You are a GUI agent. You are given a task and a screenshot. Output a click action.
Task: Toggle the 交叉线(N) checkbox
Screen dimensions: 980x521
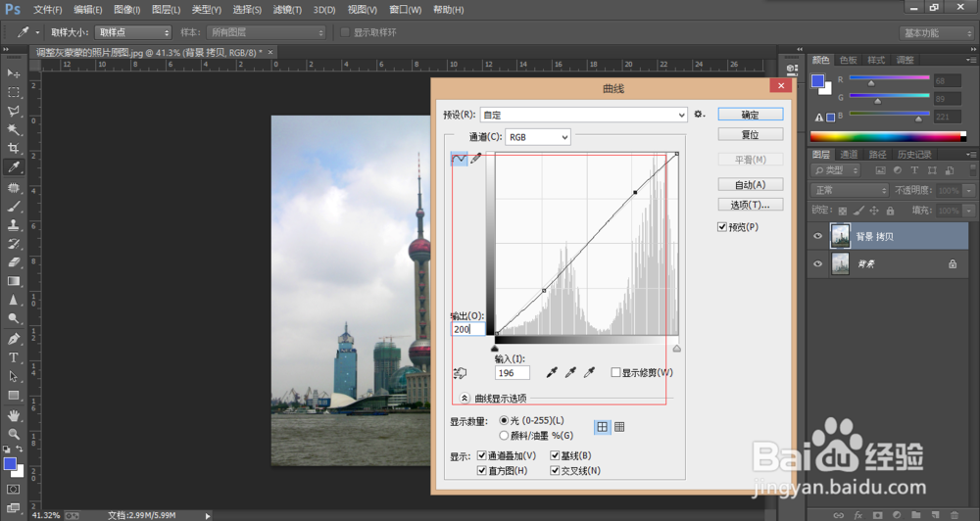tap(555, 470)
